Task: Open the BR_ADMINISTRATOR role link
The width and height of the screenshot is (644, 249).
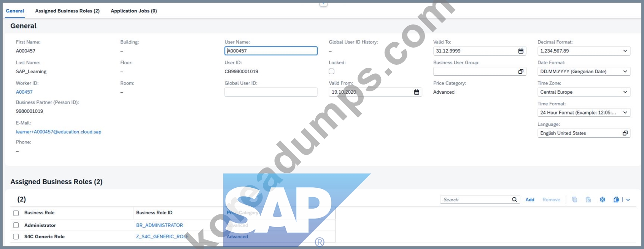Action: coord(159,225)
